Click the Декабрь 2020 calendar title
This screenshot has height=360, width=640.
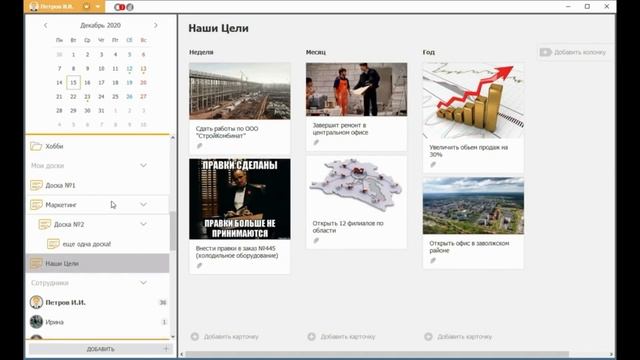(100, 25)
